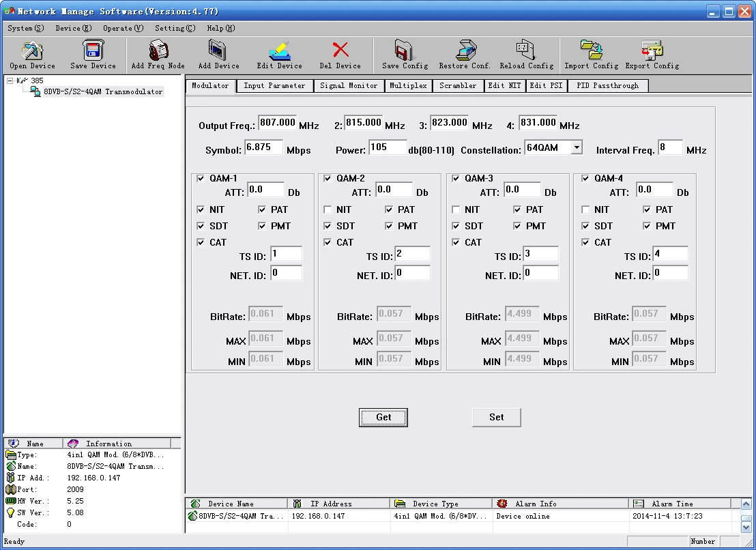Click the Export Config toolbar icon
The height and width of the screenshot is (550, 756).
click(652, 51)
